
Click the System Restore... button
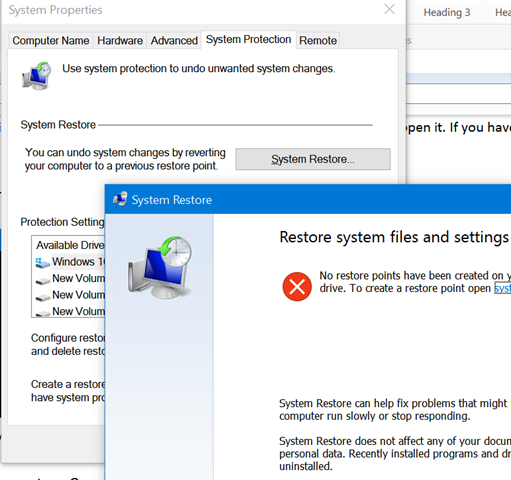(313, 159)
